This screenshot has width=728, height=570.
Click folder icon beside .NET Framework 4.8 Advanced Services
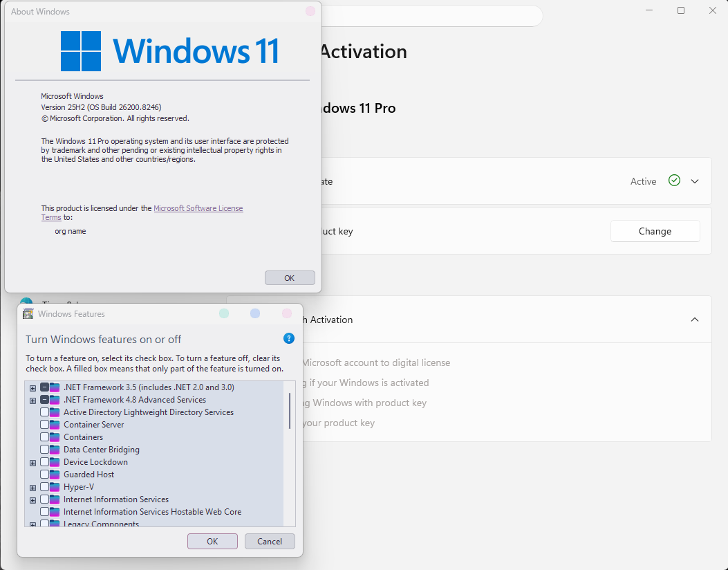click(55, 400)
